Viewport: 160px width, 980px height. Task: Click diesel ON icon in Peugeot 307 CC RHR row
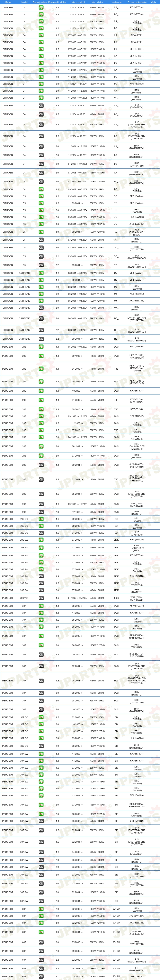click(41, 746)
